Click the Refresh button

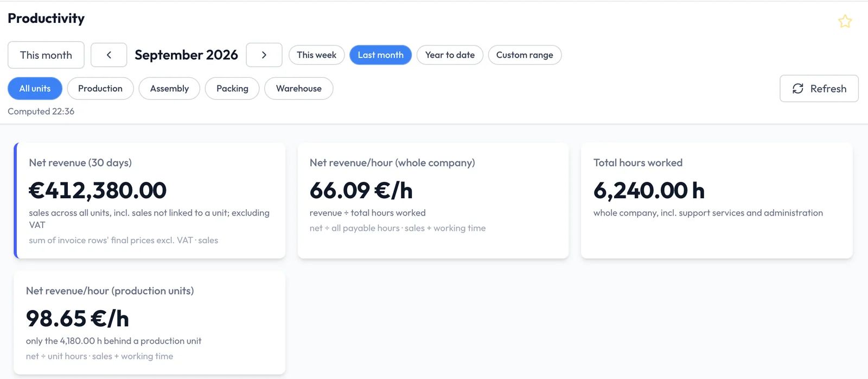tap(819, 89)
